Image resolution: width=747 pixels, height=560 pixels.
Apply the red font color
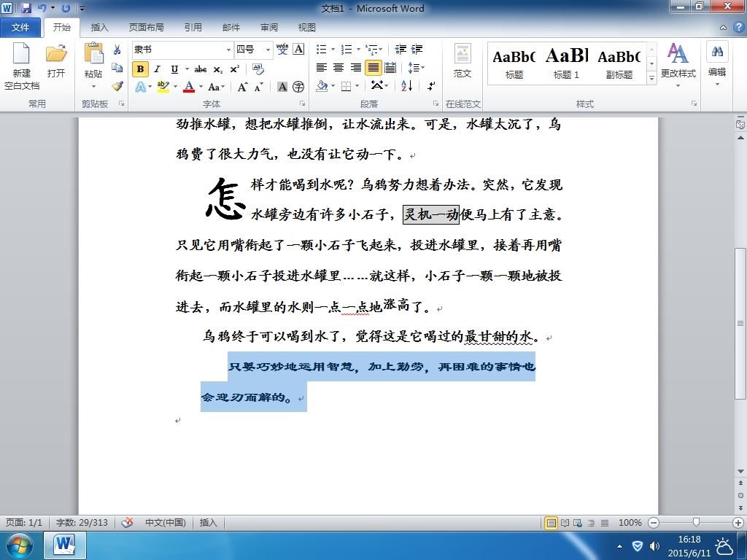click(189, 87)
